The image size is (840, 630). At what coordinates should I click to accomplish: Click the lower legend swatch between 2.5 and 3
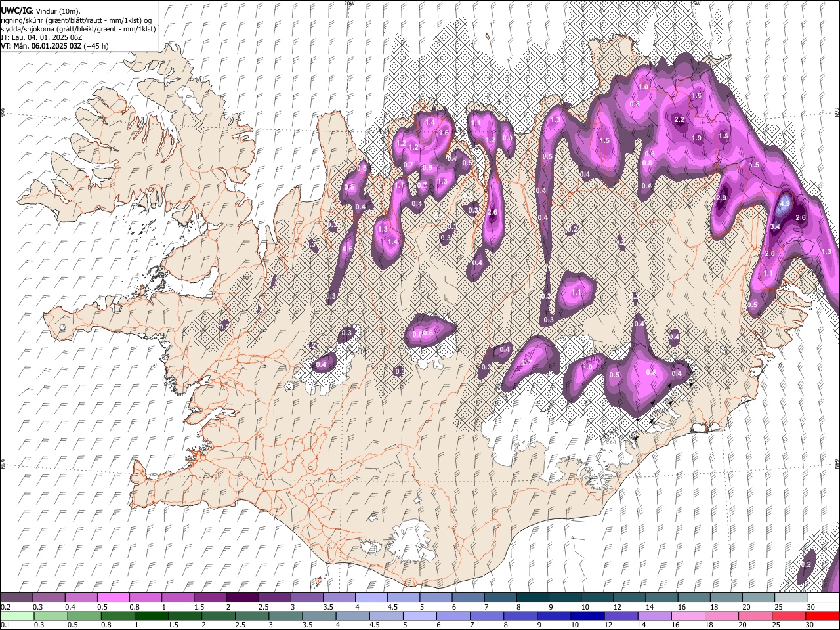(252, 616)
